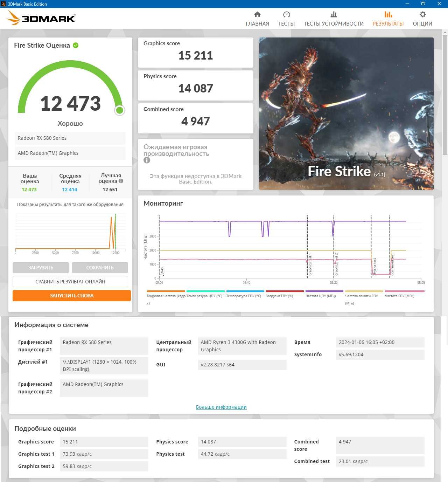Switch to ТЕСТЫ tab
The width and height of the screenshot is (448, 482).
286,24
